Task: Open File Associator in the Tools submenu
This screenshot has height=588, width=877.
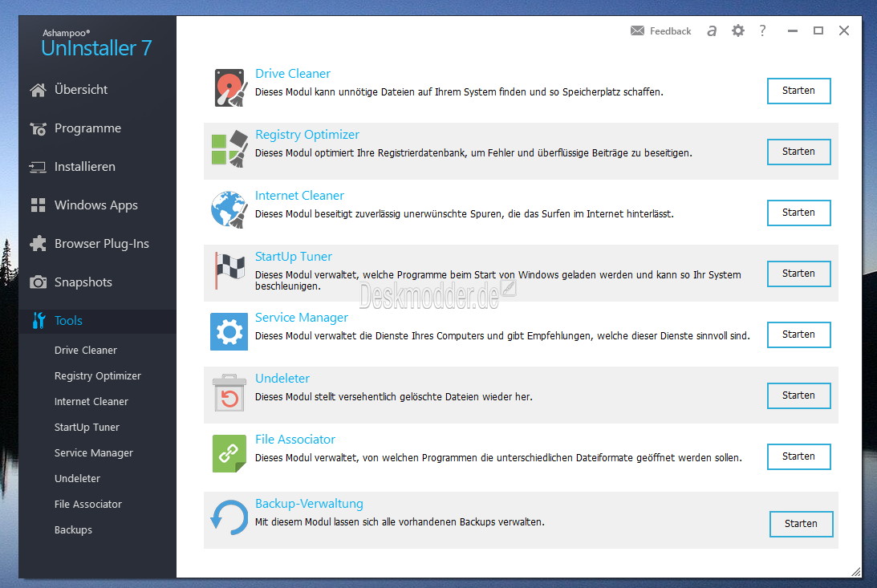Action: (87, 505)
